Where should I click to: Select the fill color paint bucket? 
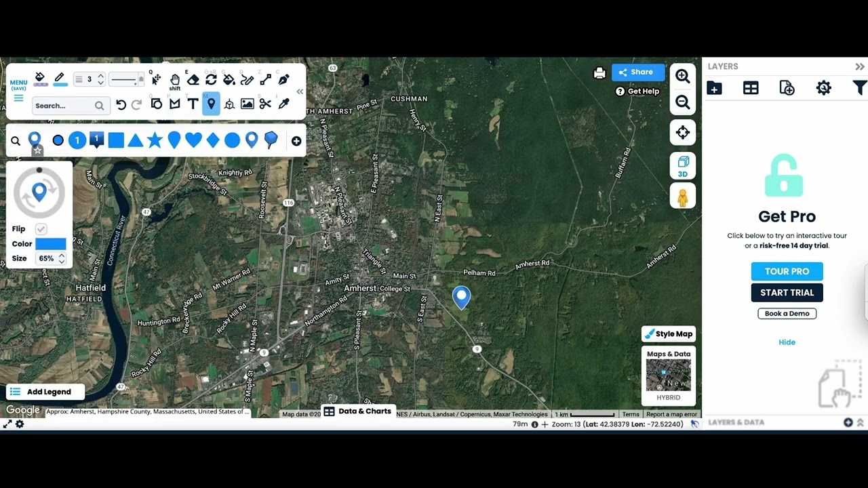click(x=41, y=79)
